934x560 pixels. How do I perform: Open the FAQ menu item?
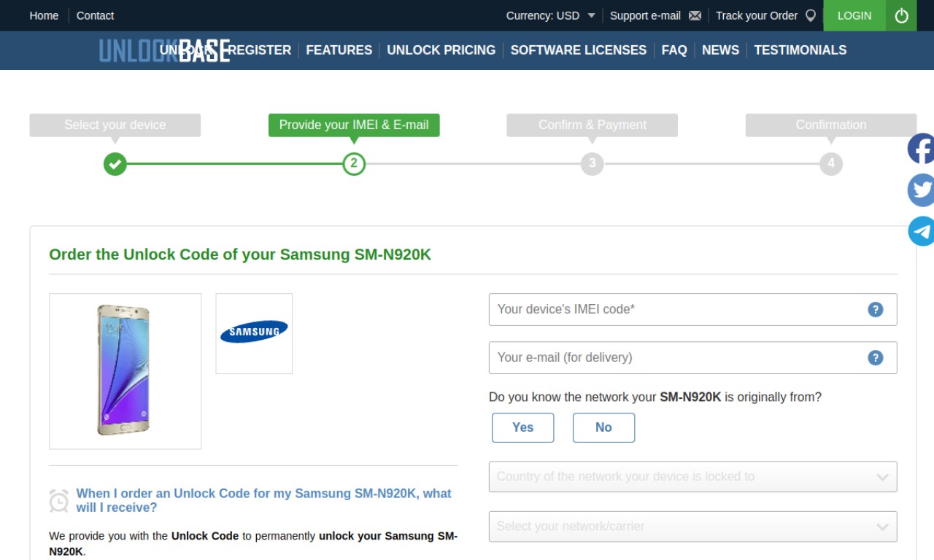click(x=674, y=50)
